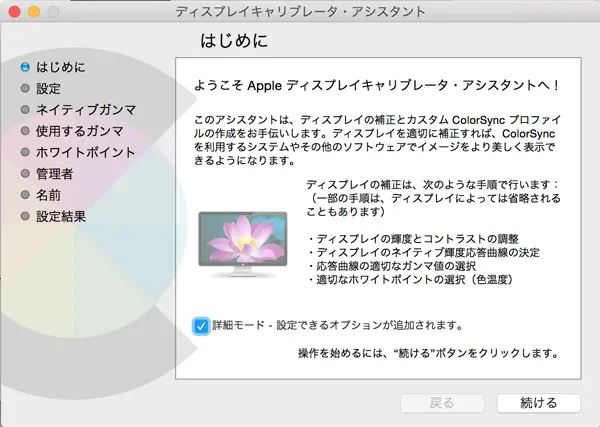The width and height of the screenshot is (600, 427).
Task: Click the gray bullet beside ホワイトポイント
Action: click(25, 152)
